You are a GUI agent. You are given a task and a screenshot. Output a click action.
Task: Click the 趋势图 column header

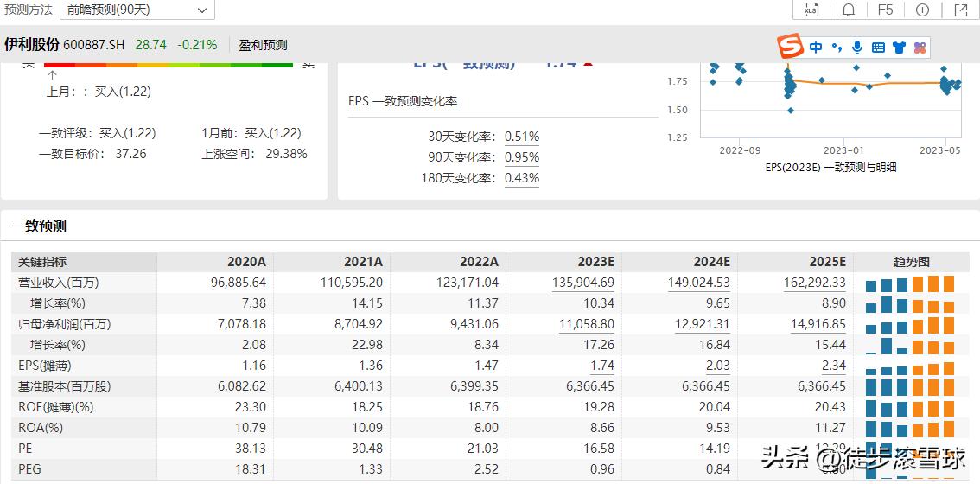[911, 262]
